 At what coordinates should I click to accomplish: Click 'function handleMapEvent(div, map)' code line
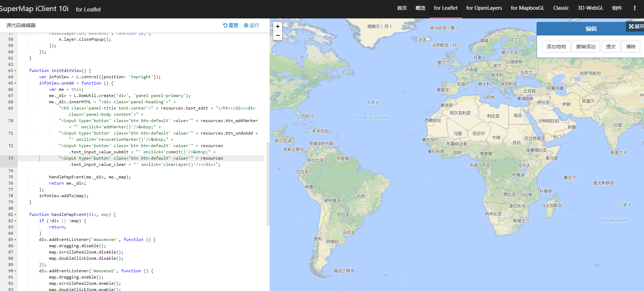tap(72, 215)
